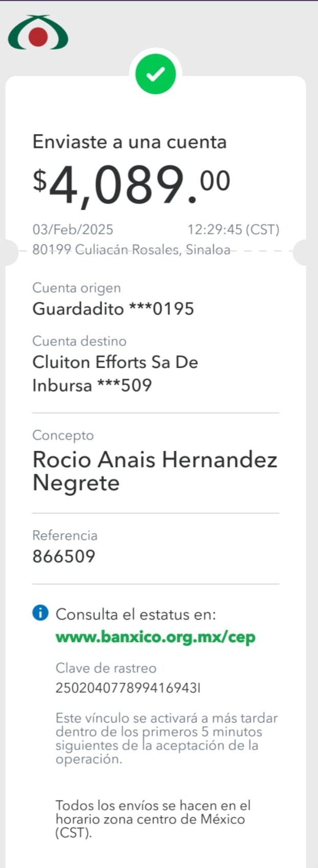The height and width of the screenshot is (868, 318).
Task: Tap the Cuenta origen label
Action: point(77,288)
